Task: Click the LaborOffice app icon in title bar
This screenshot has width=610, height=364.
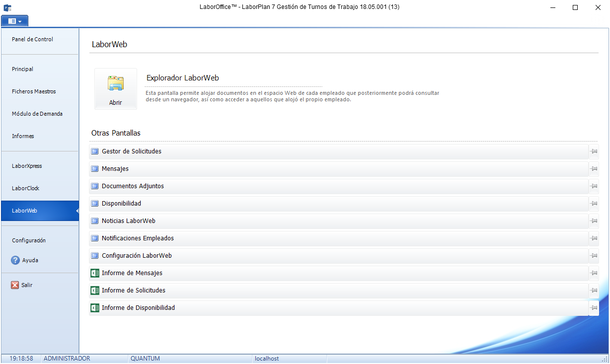Action: coord(7,7)
